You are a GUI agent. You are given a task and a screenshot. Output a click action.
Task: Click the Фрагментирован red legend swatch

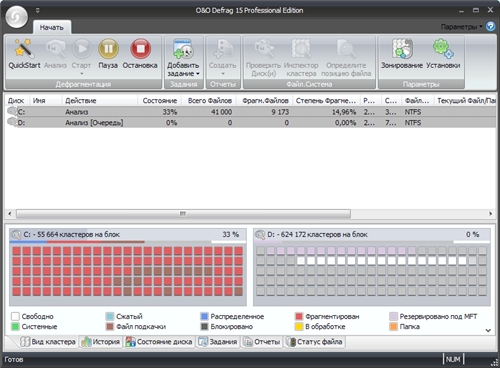point(299,316)
